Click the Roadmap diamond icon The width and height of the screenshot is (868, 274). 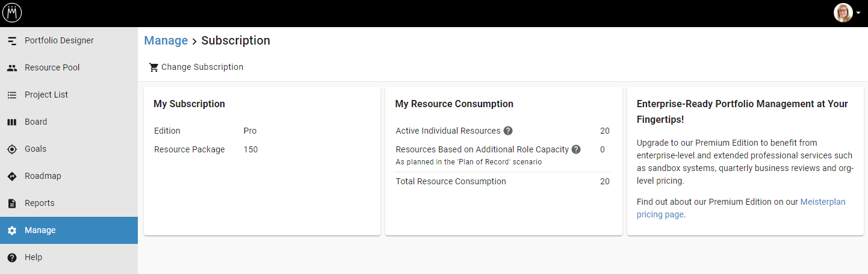coord(12,176)
